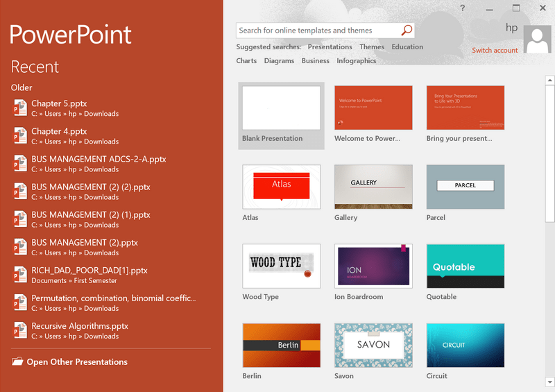
Task: Open RICH_DAD,_POOR_DAD[1].pptx presentation
Action: tap(111, 275)
